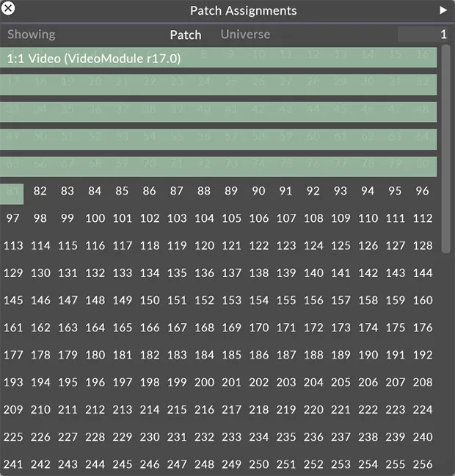455x476 pixels.
Task: Select channel 208
Action: point(423,382)
